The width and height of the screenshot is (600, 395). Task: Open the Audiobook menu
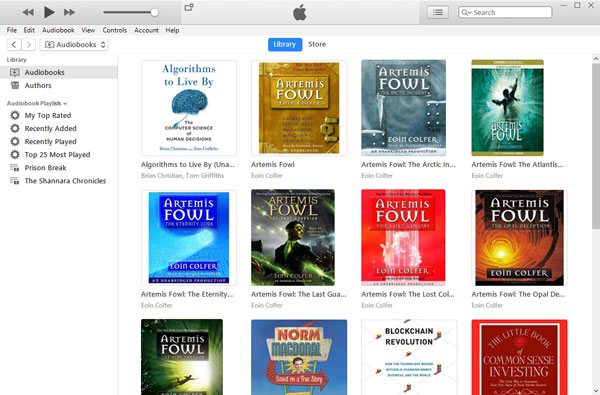pos(58,30)
